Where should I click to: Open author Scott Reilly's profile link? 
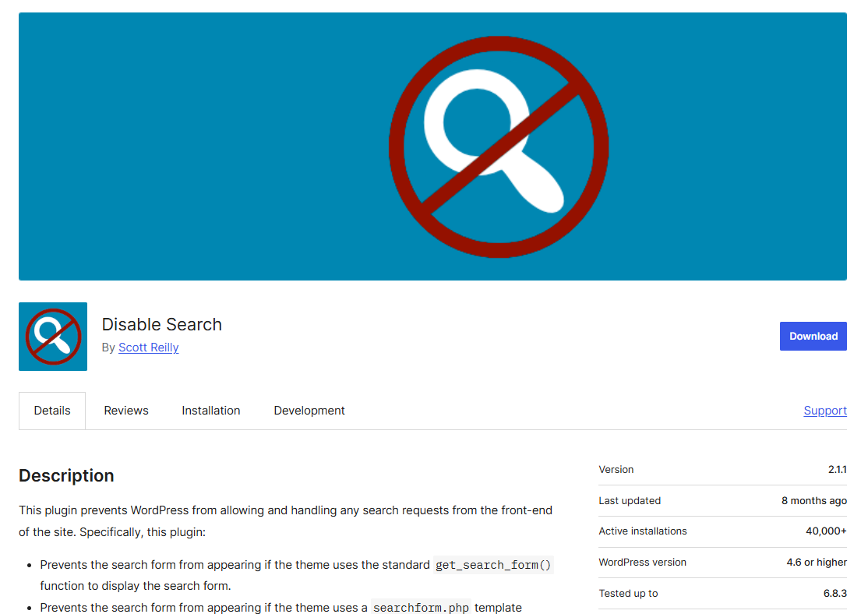click(148, 348)
